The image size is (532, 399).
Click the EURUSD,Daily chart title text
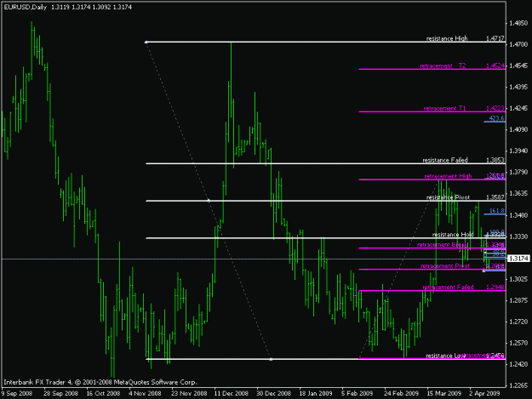point(25,7)
